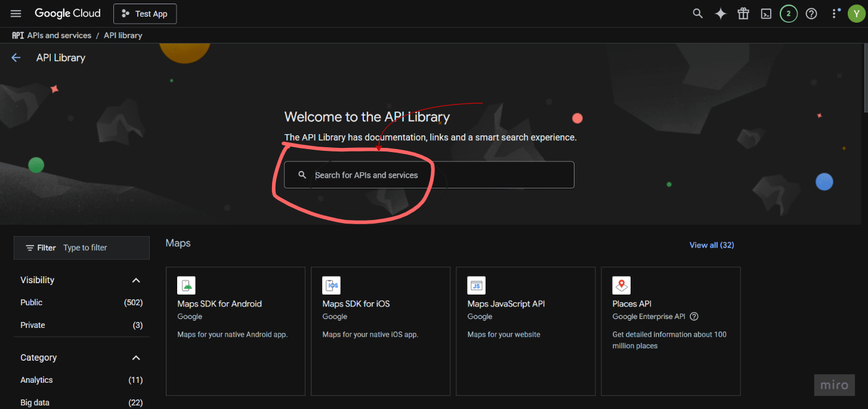Click the Maps SDK for Android icon
The width and height of the screenshot is (868, 409).
[x=187, y=286]
